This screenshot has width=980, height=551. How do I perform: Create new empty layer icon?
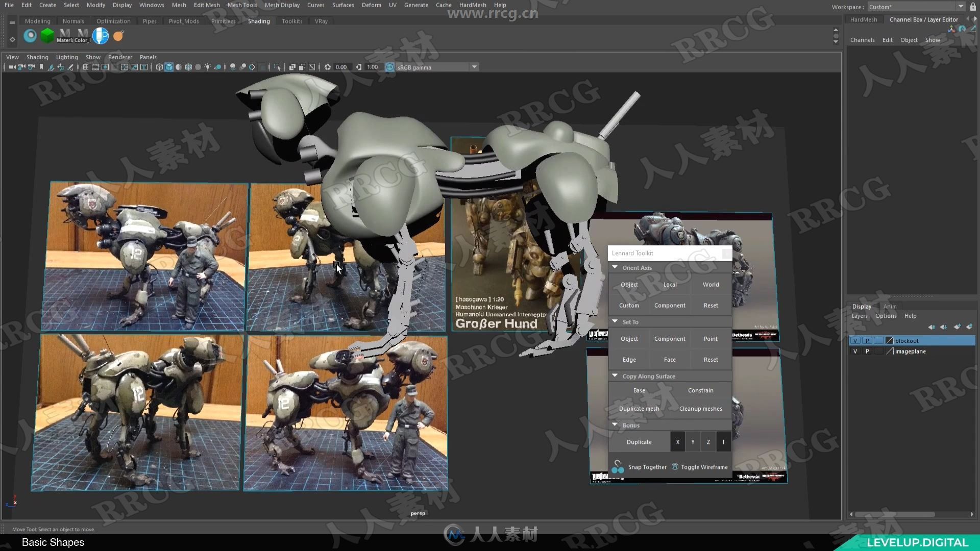coord(957,327)
